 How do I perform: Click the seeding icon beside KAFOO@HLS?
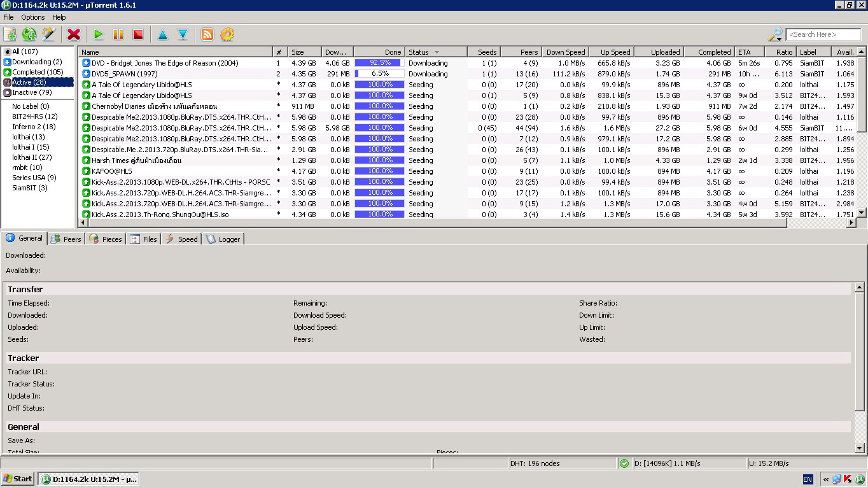[86, 171]
